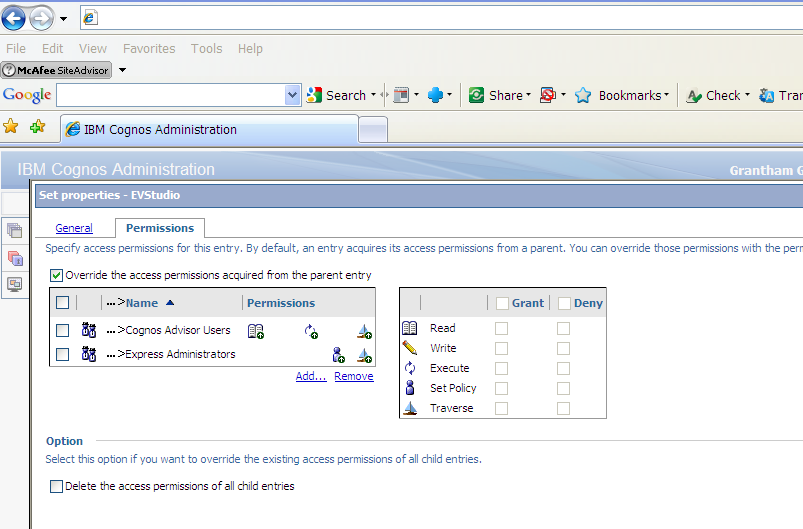The width and height of the screenshot is (803, 529).
Task: Grant the Read permission checkbox
Action: (501, 328)
